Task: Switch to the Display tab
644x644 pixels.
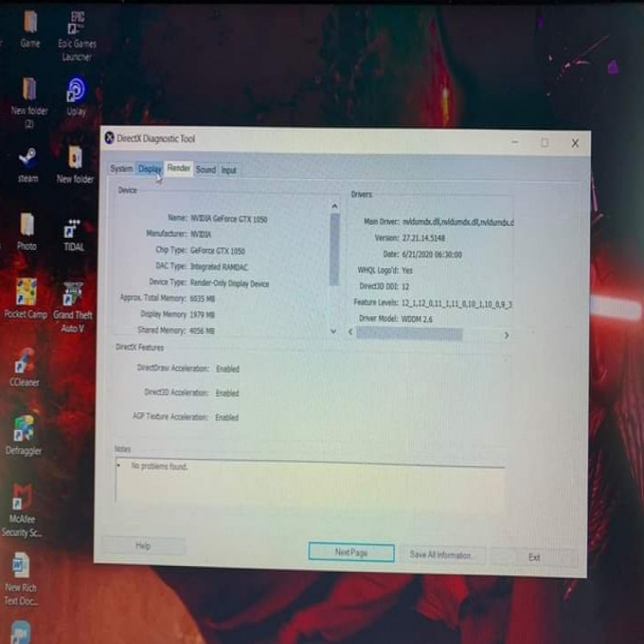Action: (149, 169)
